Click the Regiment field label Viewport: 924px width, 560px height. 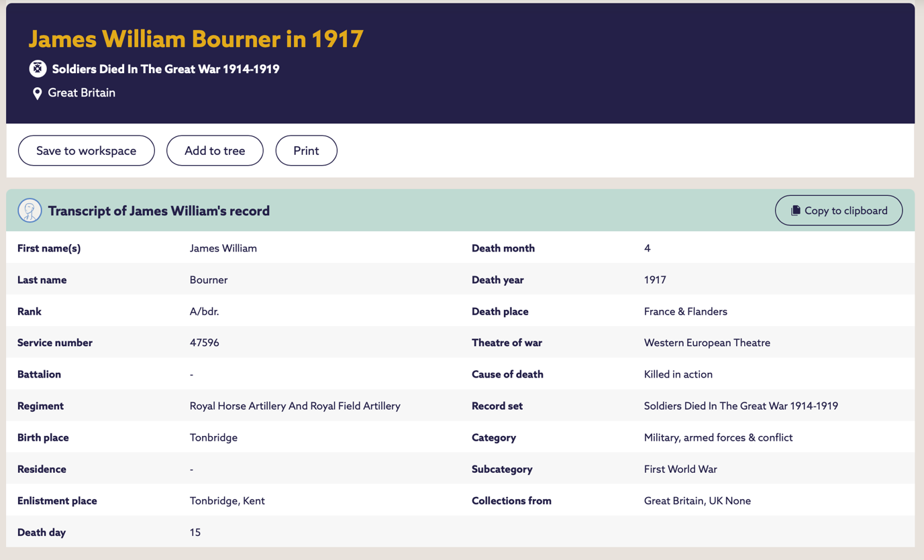[x=40, y=406]
